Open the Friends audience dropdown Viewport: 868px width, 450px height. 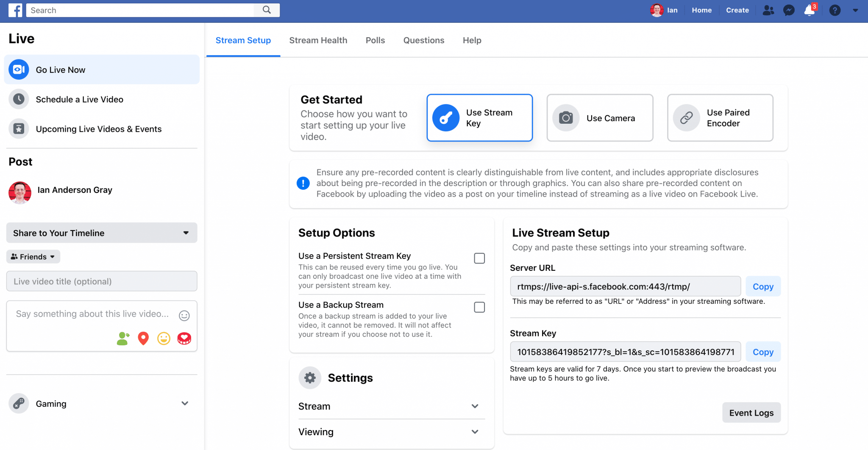click(x=33, y=256)
